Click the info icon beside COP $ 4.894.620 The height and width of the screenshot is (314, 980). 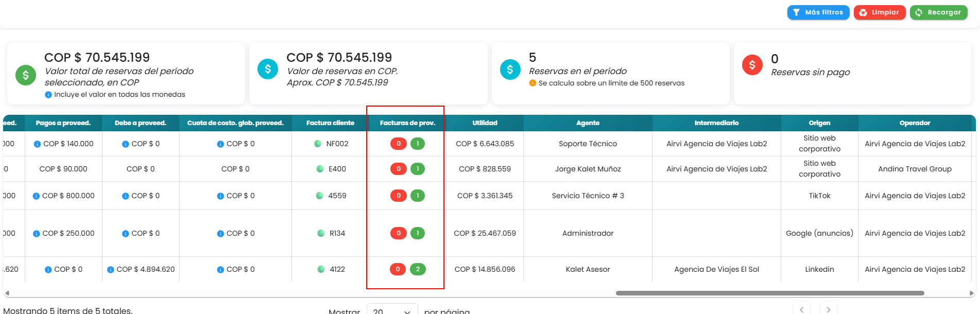click(x=111, y=270)
